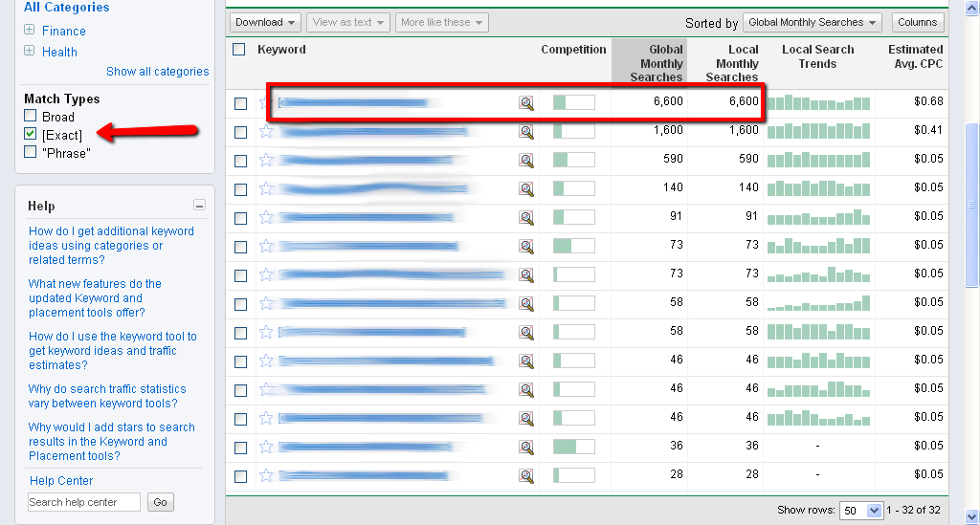Screen dimensions: 980x525
Task: Uncheck the [Exact] match type
Action: tap(31, 135)
